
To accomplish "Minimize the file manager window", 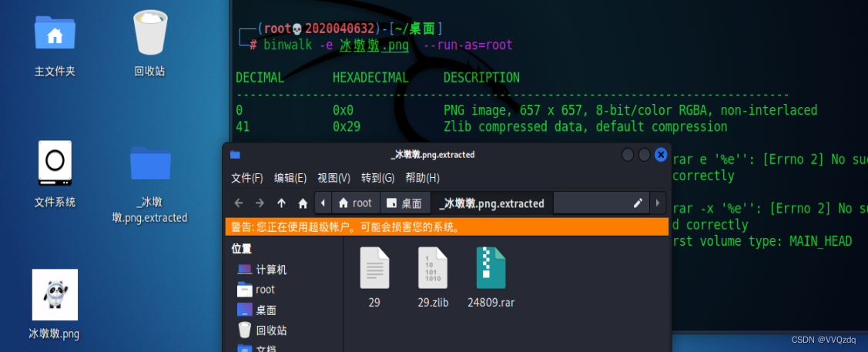I will [628, 155].
